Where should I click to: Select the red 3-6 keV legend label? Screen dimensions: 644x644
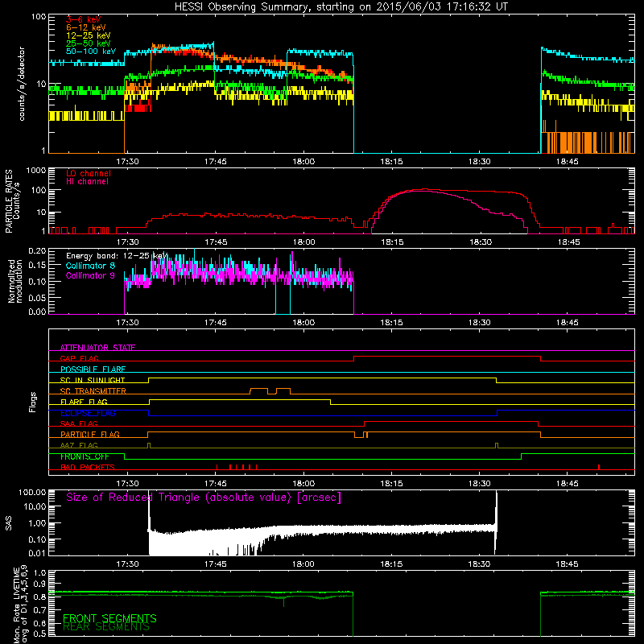84,19
